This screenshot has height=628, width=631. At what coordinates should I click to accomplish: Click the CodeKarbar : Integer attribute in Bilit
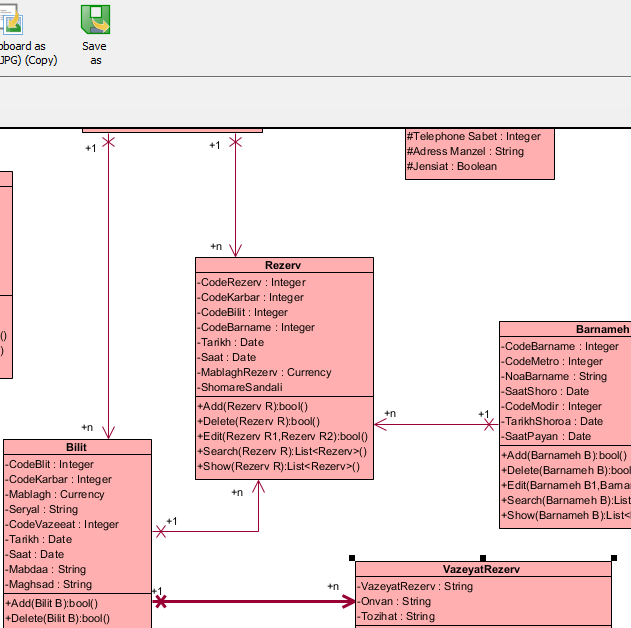[58, 479]
